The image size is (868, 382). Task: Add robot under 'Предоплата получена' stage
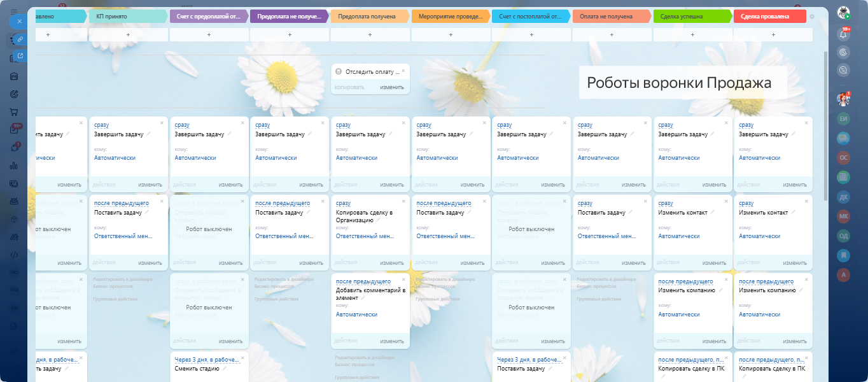pos(370,35)
